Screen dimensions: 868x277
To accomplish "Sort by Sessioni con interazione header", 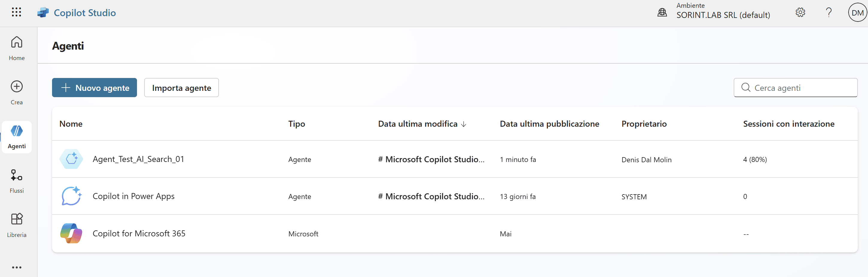I will [788, 124].
